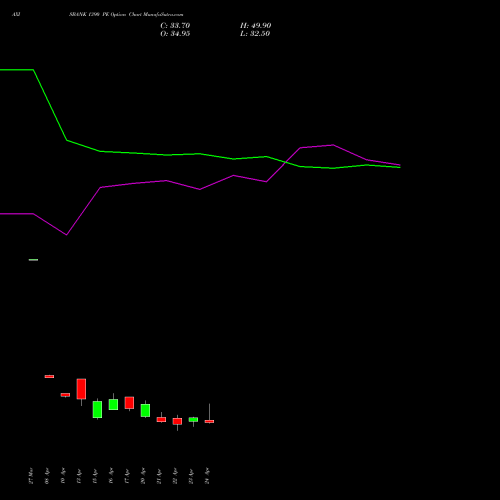Click the long-wick red candle above 24 Apr

point(209,421)
